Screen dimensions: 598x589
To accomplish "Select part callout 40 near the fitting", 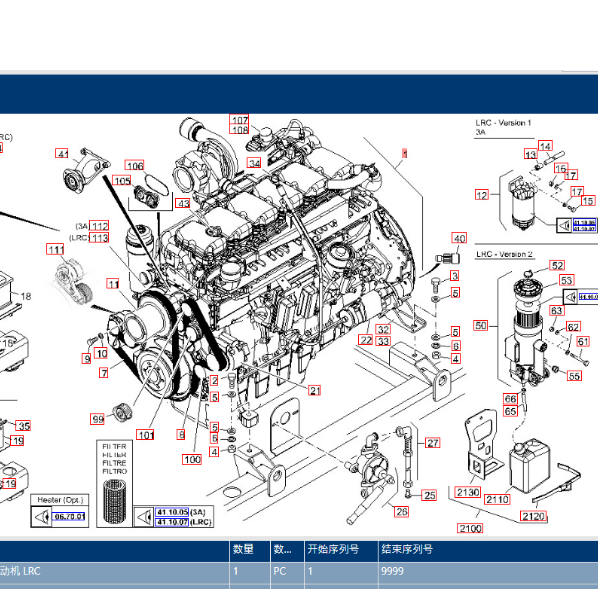I will (x=459, y=238).
